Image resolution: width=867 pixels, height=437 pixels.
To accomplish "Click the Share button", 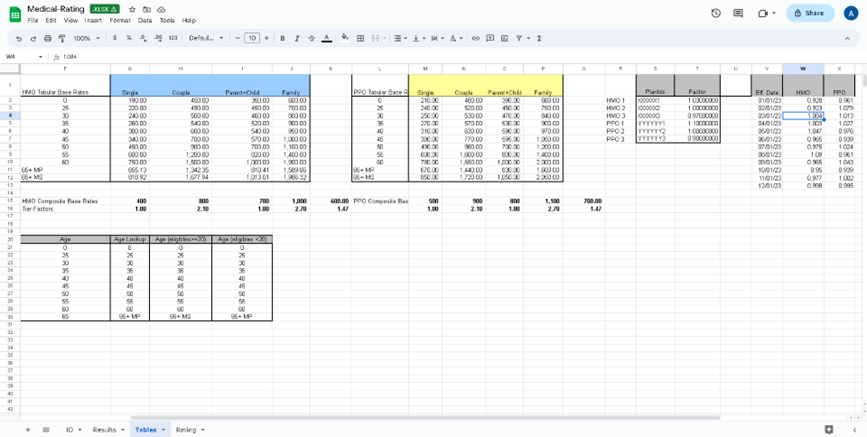I will [x=810, y=13].
